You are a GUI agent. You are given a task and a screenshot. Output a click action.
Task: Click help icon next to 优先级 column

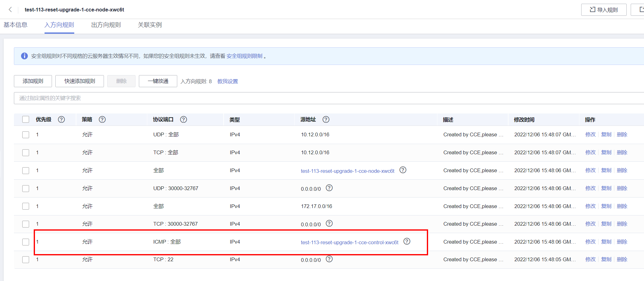tap(61, 120)
